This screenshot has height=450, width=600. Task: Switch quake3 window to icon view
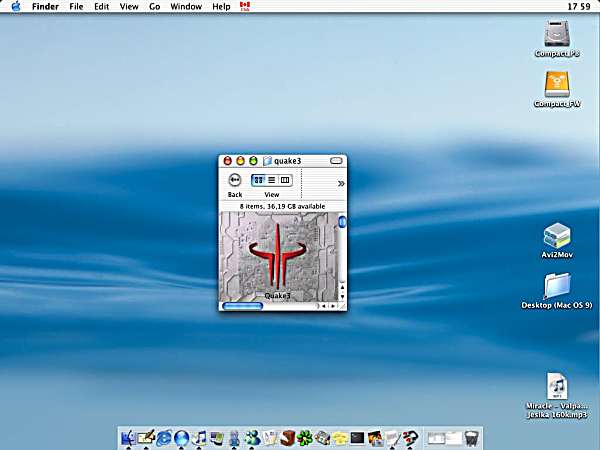(259, 180)
